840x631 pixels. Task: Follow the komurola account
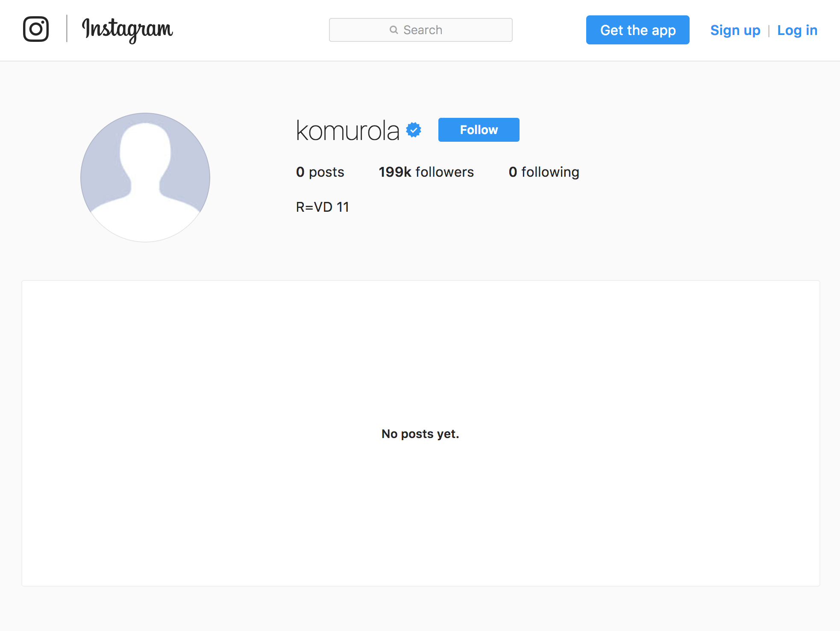[479, 130]
